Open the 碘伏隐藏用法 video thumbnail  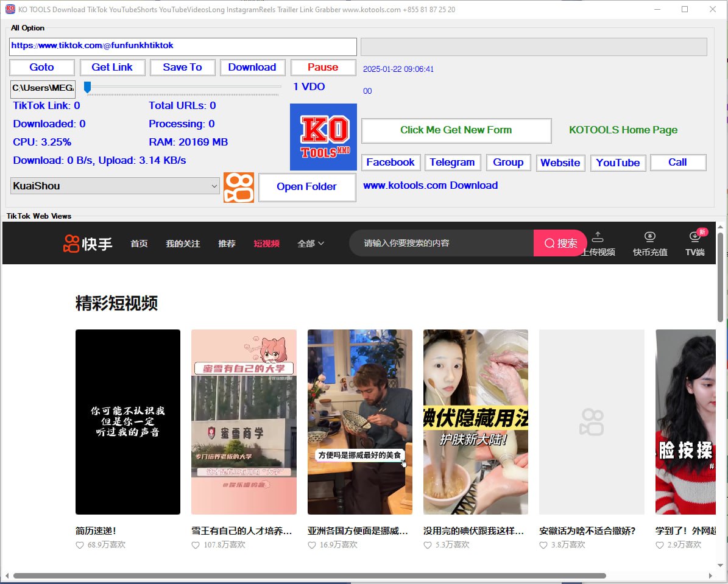click(x=476, y=422)
